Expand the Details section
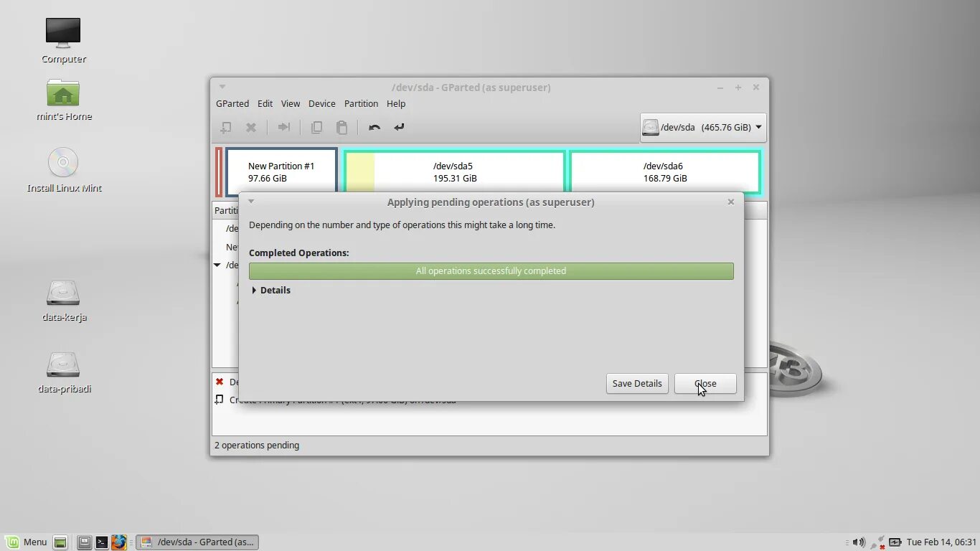This screenshot has width=980, height=551. click(271, 290)
